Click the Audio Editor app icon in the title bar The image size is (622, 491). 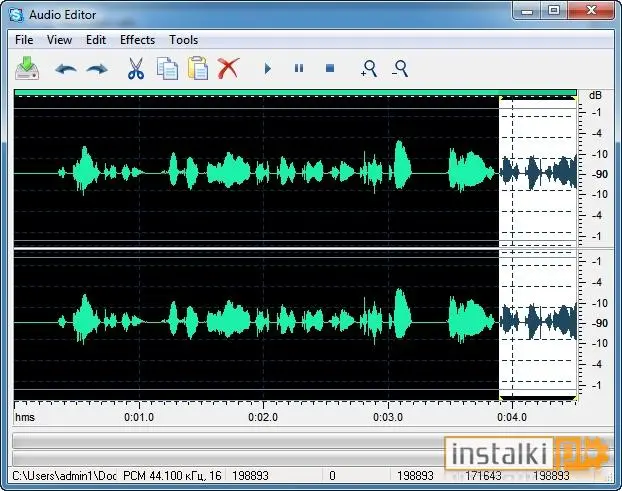pyautogui.click(x=17, y=15)
